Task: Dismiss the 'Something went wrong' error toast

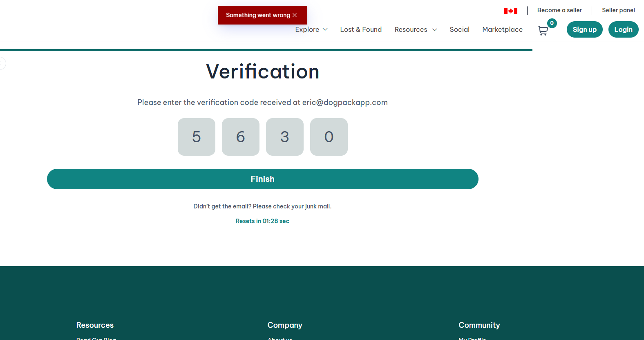Action: pos(295,15)
